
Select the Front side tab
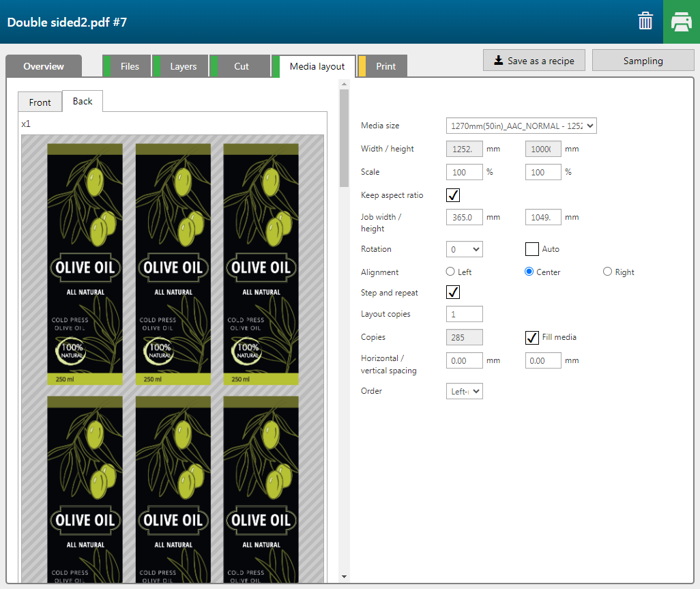40,102
